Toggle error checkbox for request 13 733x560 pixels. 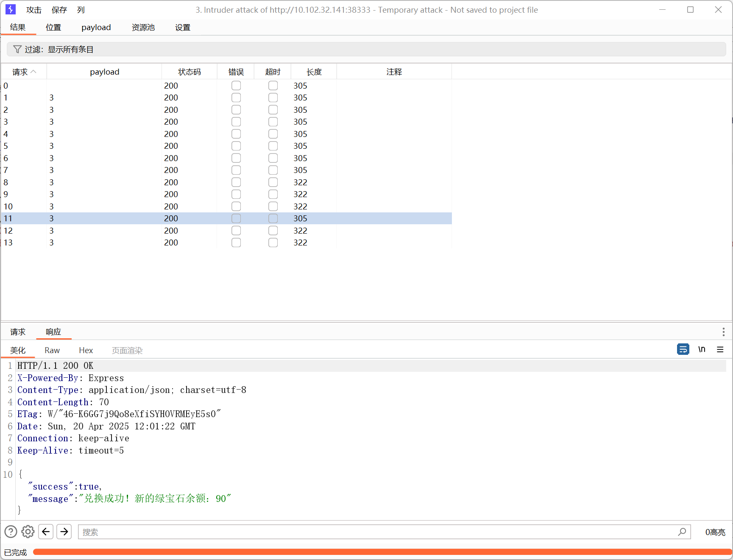tap(236, 242)
